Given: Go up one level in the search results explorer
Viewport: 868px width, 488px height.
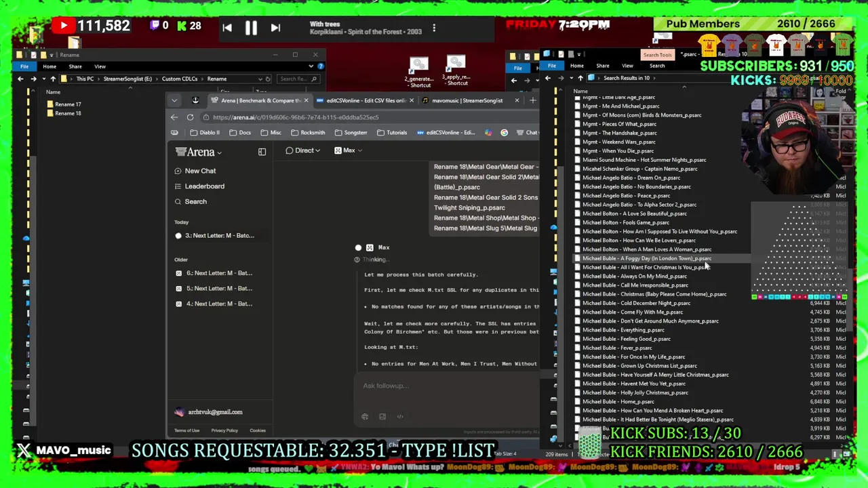Looking at the screenshot, I should (580, 78).
